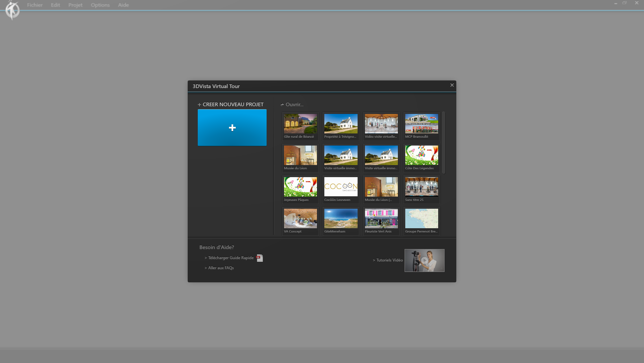Restore down the application window

(x=625, y=3)
